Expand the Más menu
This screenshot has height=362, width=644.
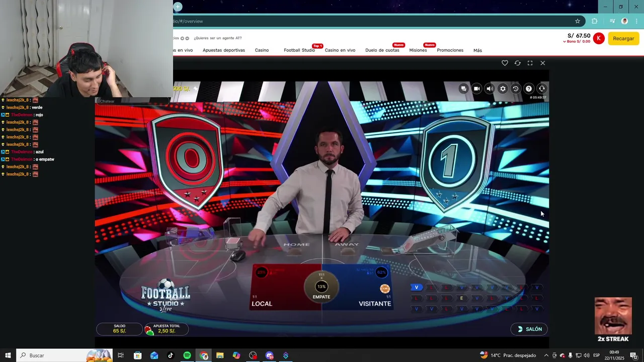click(477, 50)
